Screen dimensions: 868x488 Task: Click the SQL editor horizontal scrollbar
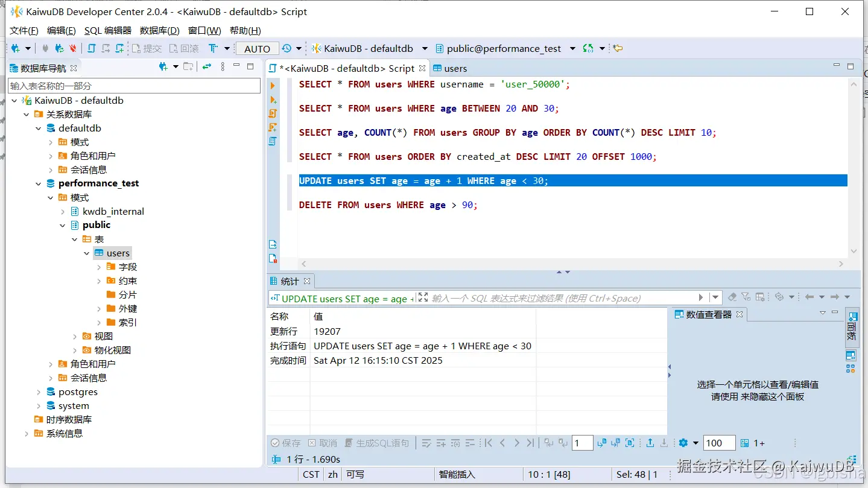pyautogui.click(x=571, y=264)
